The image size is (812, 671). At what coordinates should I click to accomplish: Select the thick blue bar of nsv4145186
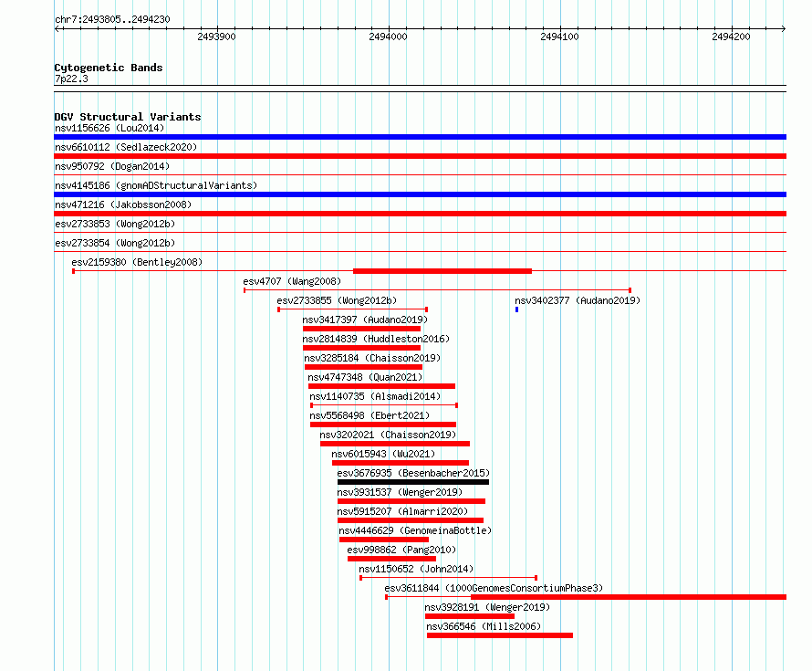tap(420, 194)
